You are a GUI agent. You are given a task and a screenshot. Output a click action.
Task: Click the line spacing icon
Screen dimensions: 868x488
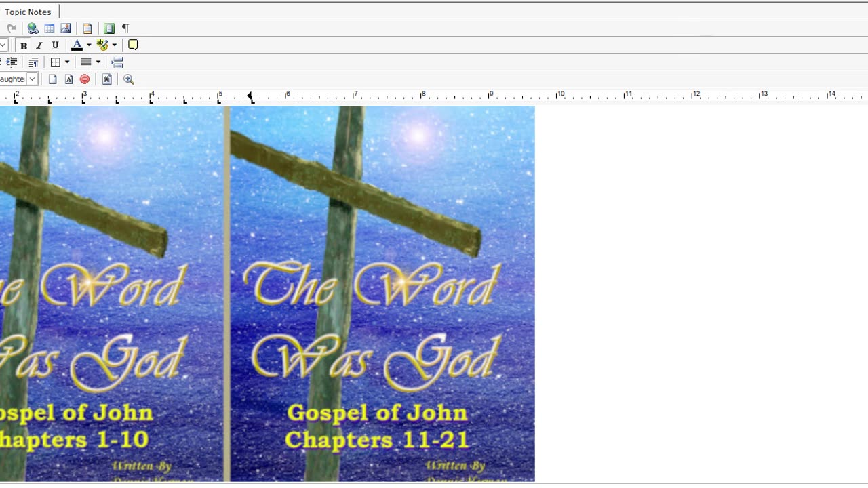(117, 62)
